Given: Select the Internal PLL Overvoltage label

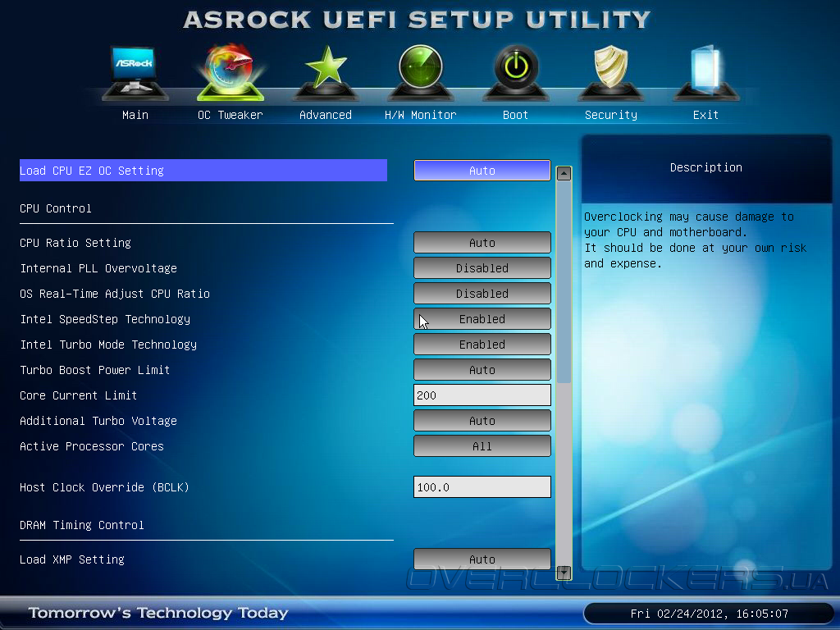Looking at the screenshot, I should tap(98, 268).
